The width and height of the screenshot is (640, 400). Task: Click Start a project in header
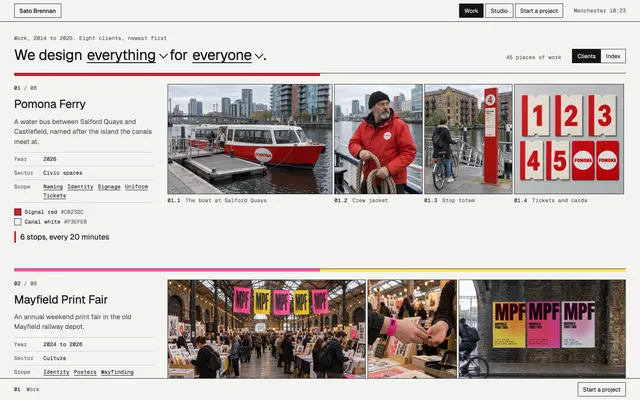click(539, 11)
